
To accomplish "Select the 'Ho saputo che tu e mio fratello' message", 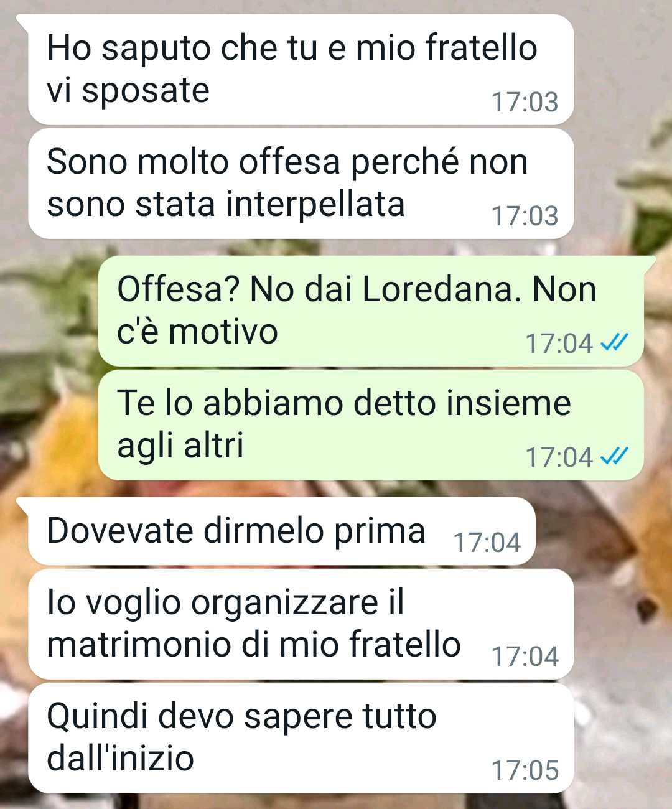I will pyautogui.click(x=301, y=70).
